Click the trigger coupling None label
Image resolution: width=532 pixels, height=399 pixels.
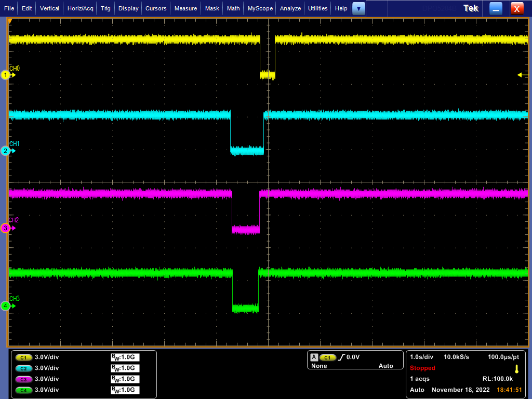(x=319, y=366)
